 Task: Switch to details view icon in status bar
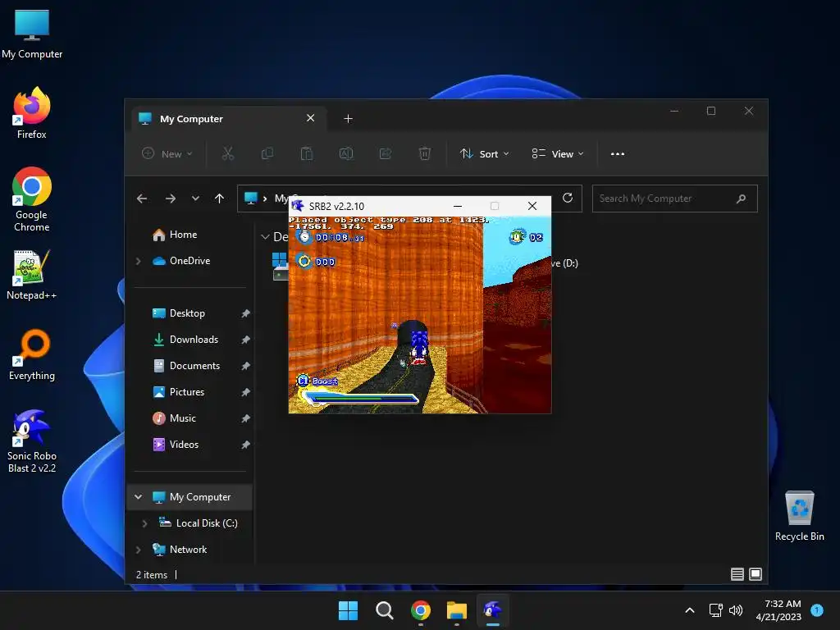point(737,574)
